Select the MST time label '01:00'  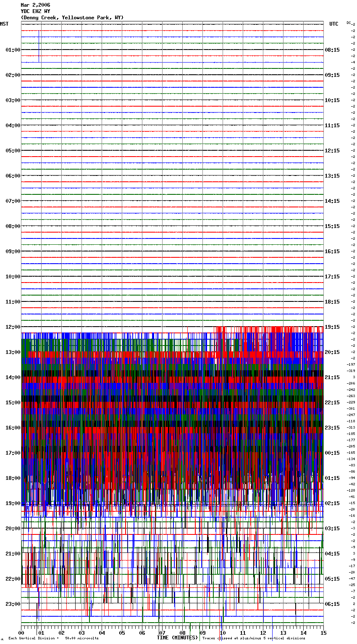(x=13, y=50)
